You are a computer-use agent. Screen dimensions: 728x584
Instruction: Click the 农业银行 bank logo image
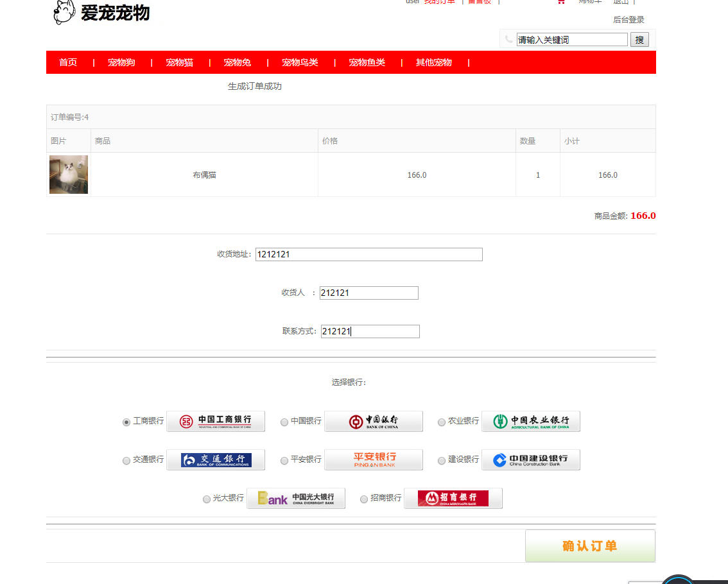[x=531, y=421]
